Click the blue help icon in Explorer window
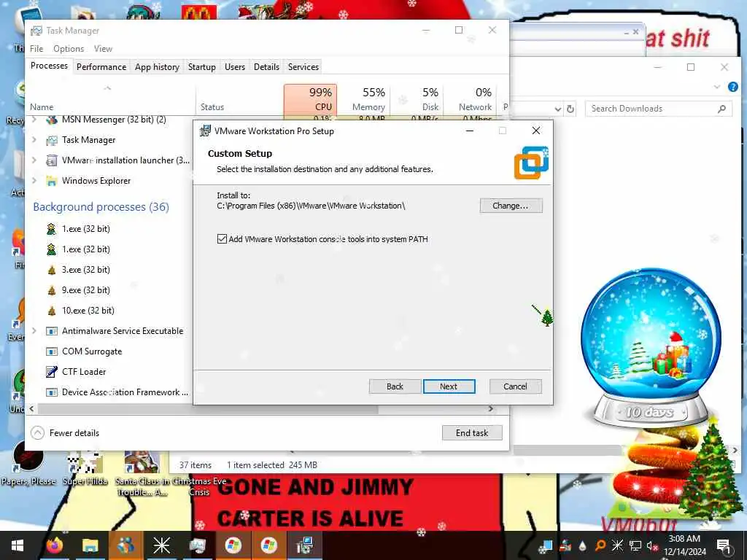 732,87
